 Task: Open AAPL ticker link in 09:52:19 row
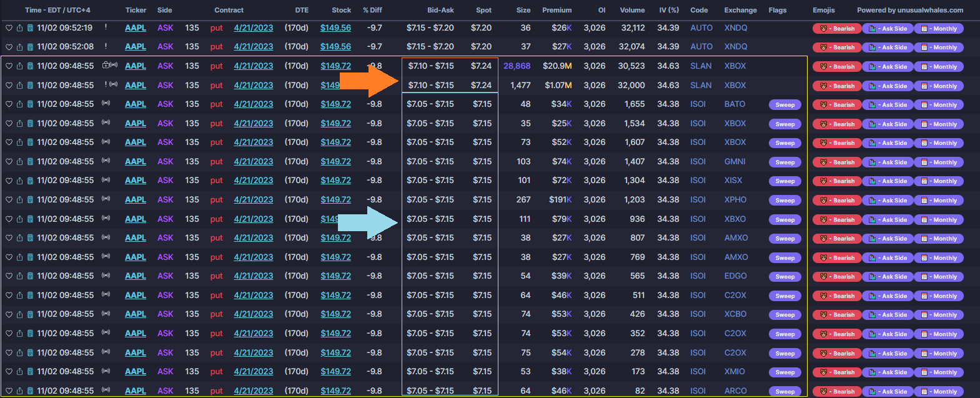tap(136, 28)
